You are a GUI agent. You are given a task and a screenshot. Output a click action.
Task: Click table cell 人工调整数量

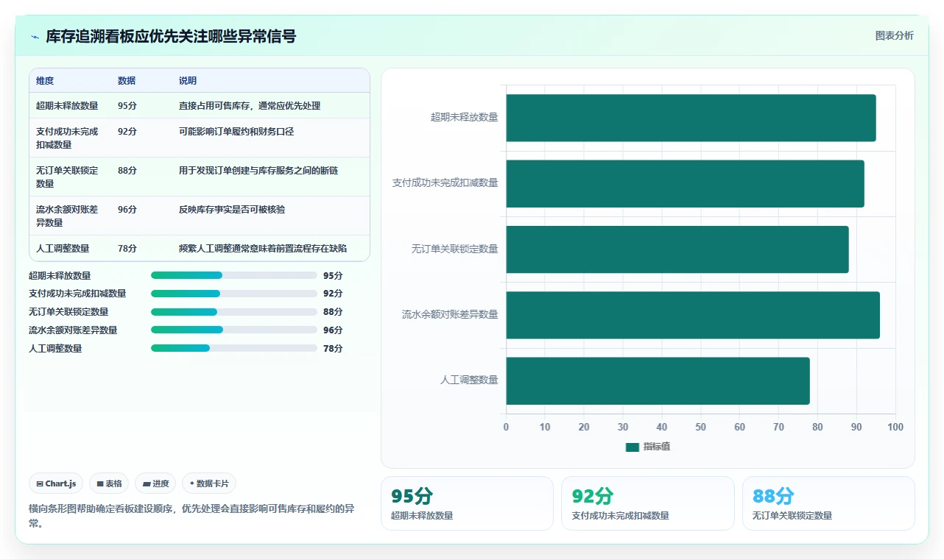[63, 249]
